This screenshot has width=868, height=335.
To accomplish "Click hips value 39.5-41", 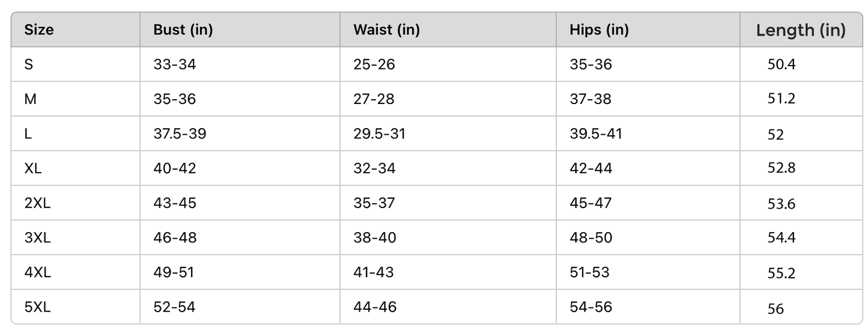I will 595,134.
